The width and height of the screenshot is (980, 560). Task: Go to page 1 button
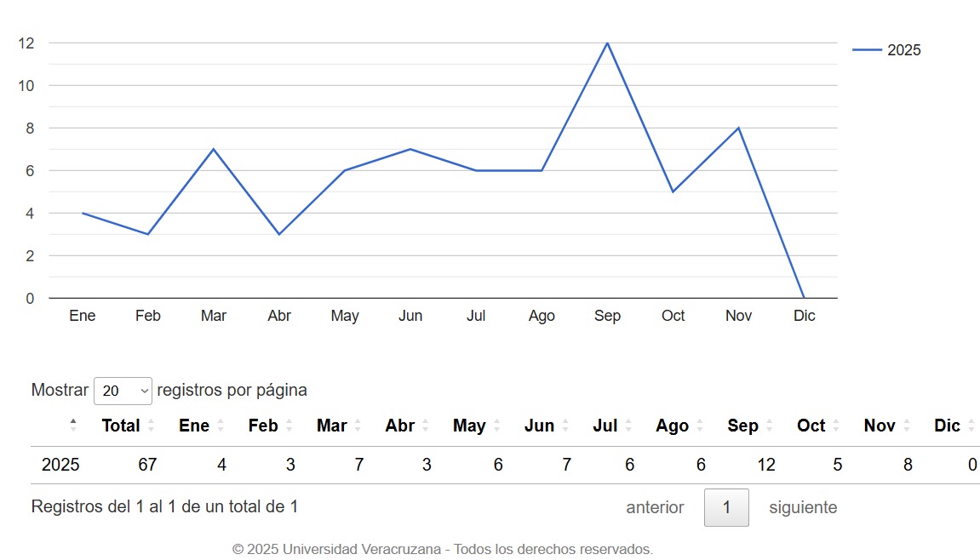point(726,507)
